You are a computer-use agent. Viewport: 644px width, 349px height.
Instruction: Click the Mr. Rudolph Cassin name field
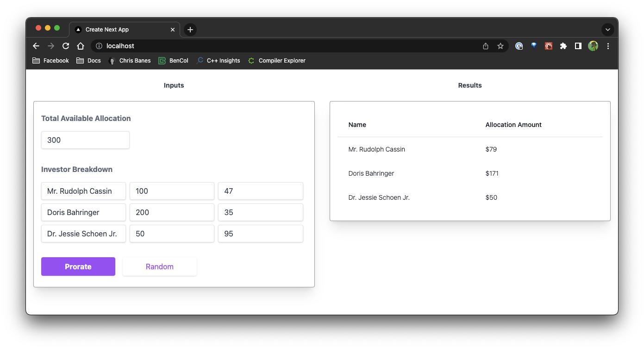83,191
